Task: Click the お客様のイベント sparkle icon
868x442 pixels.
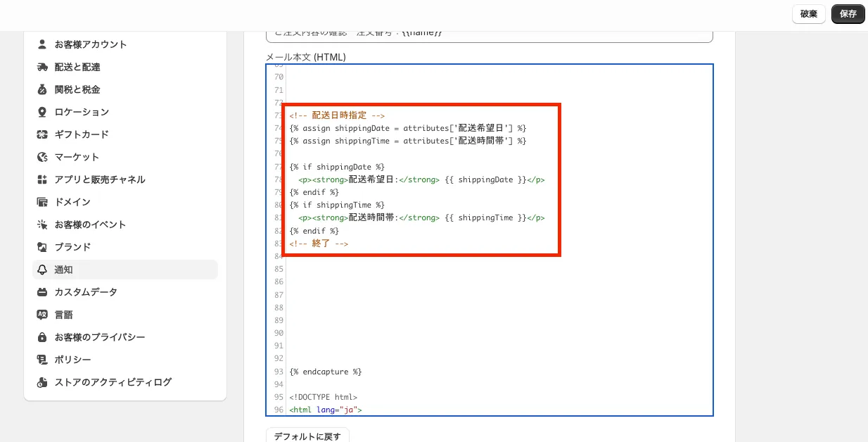Action: pos(42,225)
